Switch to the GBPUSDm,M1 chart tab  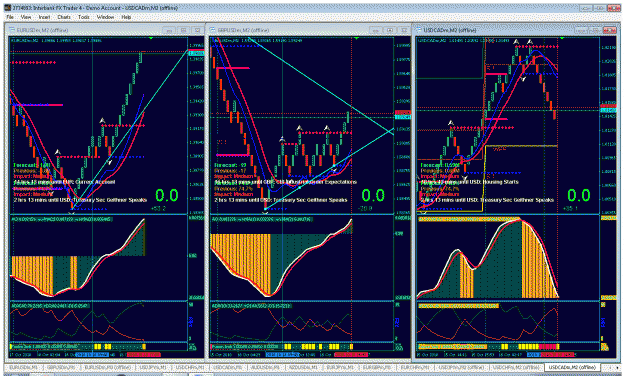click(61, 367)
